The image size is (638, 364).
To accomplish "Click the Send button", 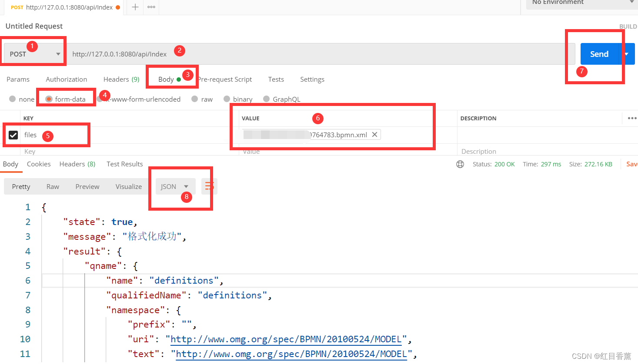I will click(x=599, y=54).
